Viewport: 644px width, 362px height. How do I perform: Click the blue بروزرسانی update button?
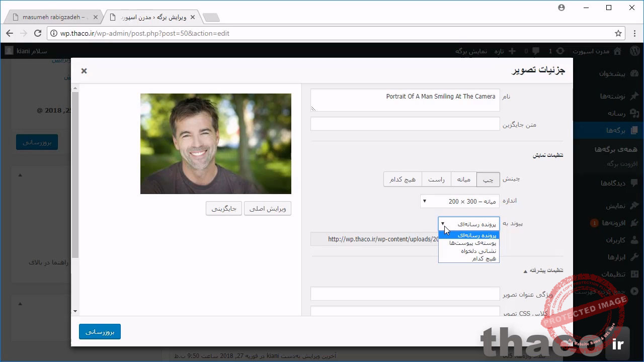pos(100,331)
